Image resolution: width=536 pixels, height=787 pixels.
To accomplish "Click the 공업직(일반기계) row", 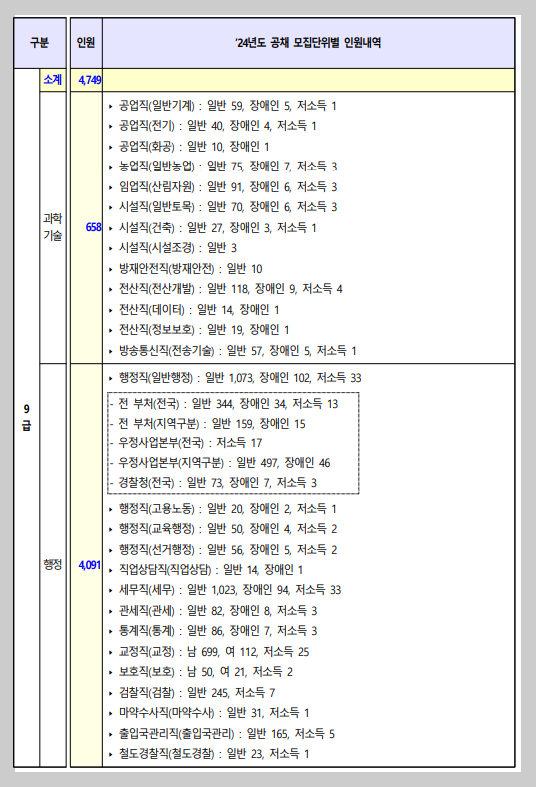I will [x=222, y=106].
